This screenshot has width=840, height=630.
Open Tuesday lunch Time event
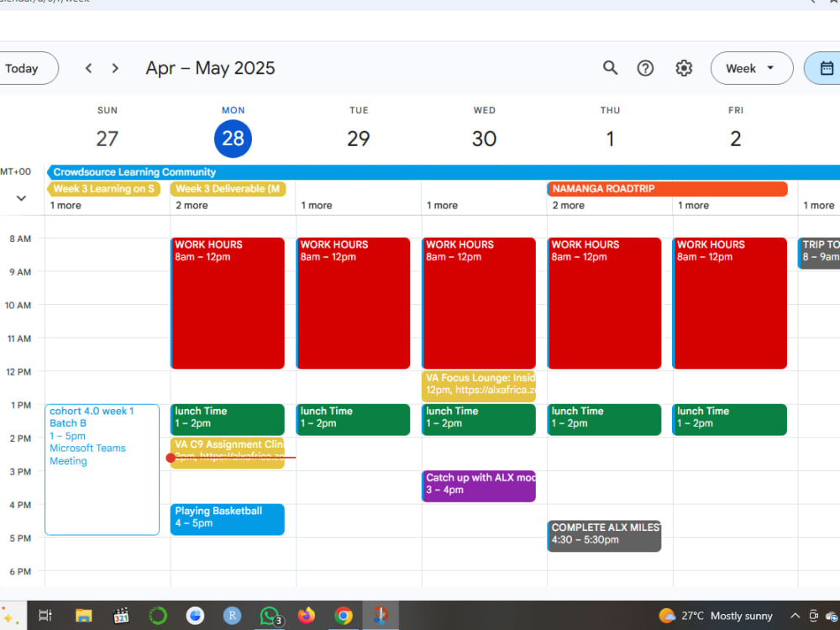pos(353,419)
